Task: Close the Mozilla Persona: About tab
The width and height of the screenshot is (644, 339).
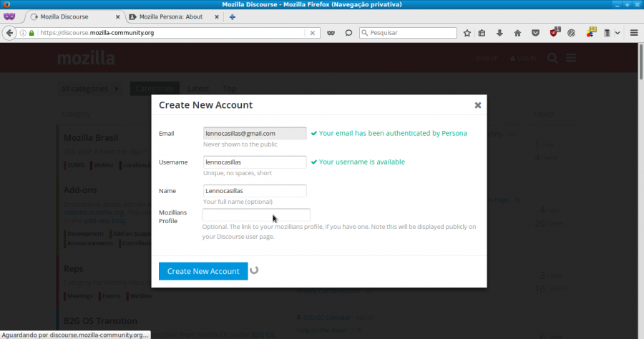Action: click(217, 17)
